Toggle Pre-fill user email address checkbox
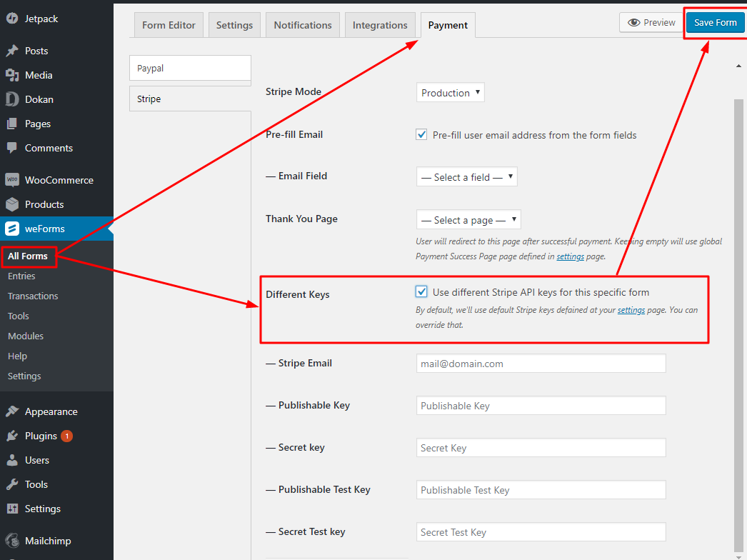The image size is (747, 560). click(x=421, y=134)
